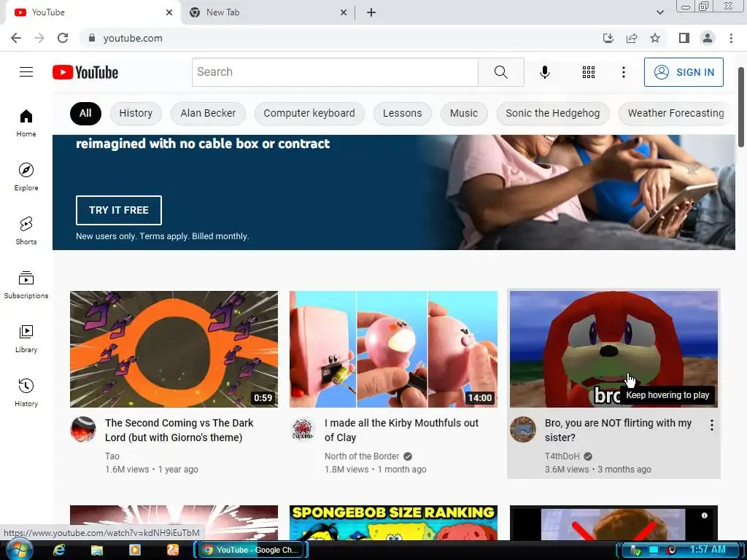Open the YouTube apps grid icon

pyautogui.click(x=589, y=72)
